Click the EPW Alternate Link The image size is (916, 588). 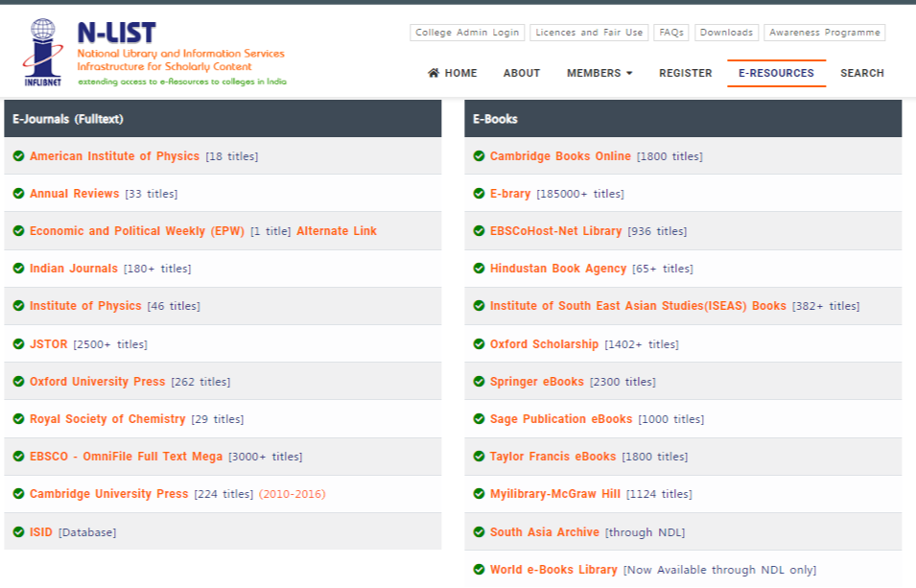(337, 231)
